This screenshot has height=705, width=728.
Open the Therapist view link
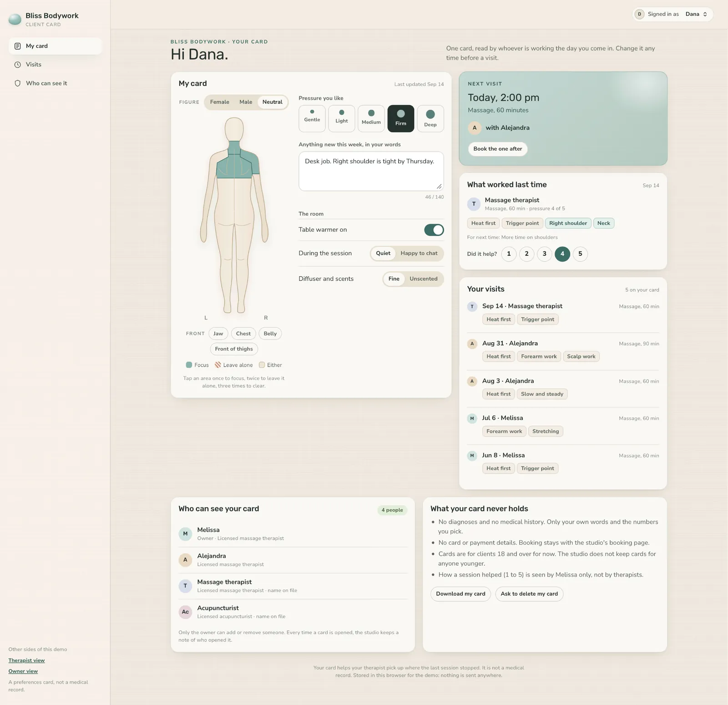26,660
